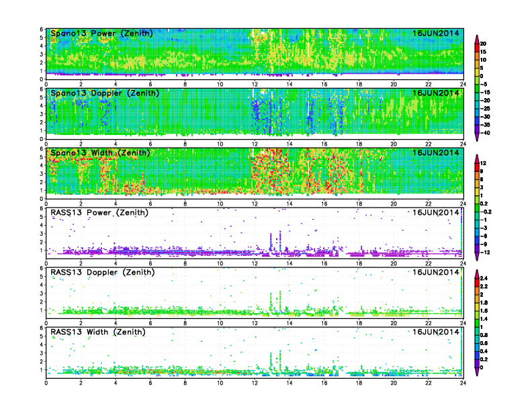This screenshot has height=411, width=532.
Task: Pick the purple segment beside -40 on top colorbar
Action: (x=477, y=129)
